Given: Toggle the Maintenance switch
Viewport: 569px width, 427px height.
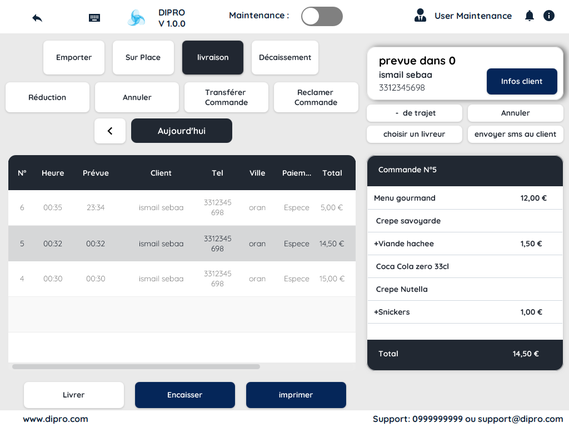Looking at the screenshot, I should tap(322, 16).
